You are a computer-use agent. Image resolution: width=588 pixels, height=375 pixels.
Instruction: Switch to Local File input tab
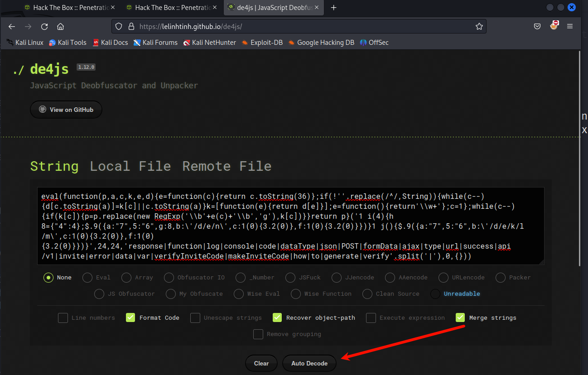pyautogui.click(x=130, y=166)
